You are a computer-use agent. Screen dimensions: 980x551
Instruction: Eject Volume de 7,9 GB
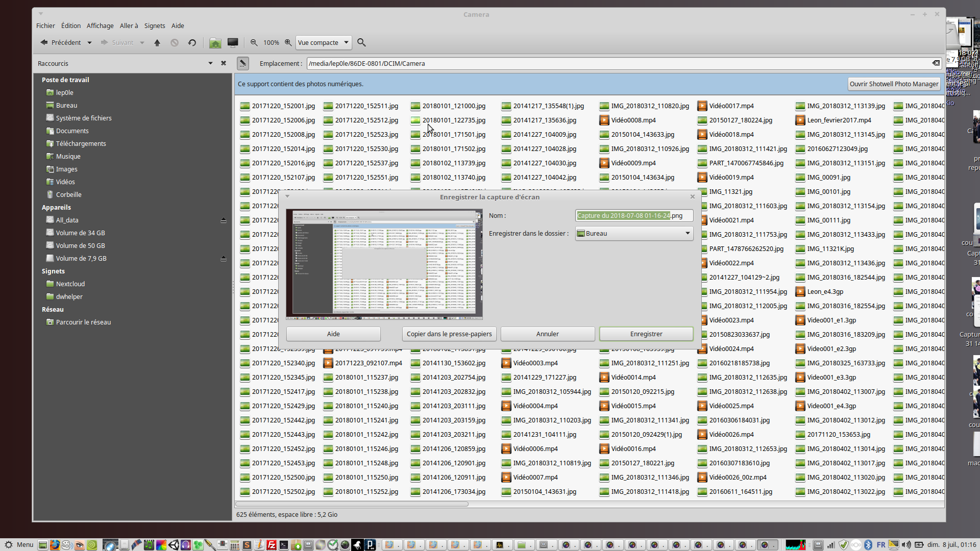click(223, 259)
